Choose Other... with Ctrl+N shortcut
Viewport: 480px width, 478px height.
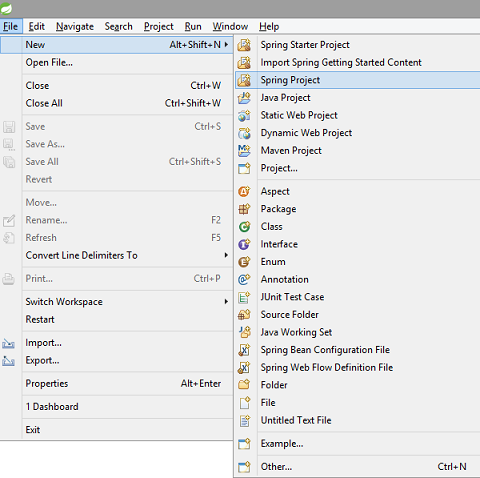358,467
